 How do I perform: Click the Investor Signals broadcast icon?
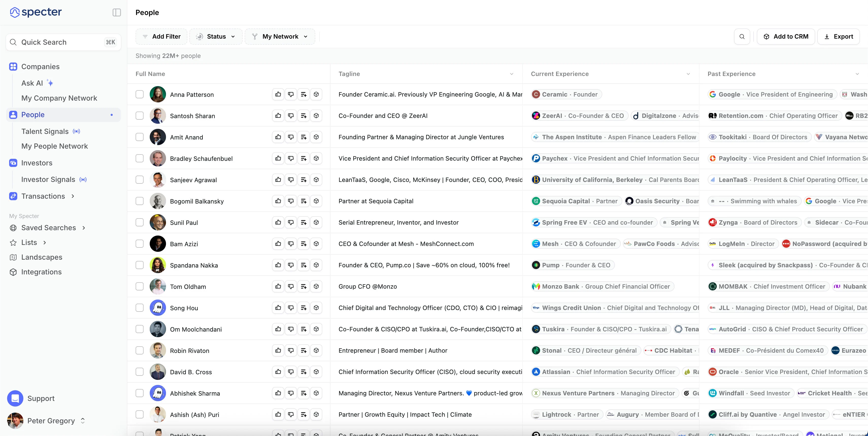pyautogui.click(x=83, y=179)
